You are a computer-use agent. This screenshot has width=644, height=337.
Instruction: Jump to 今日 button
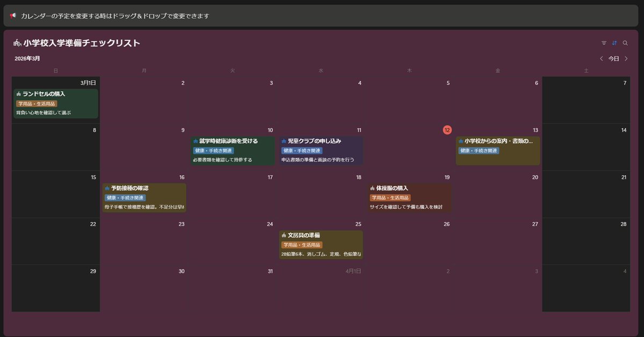(613, 59)
